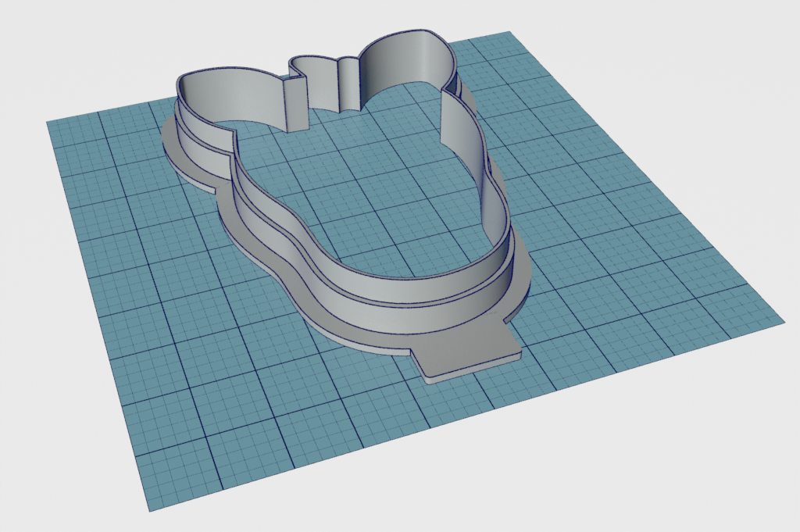Viewport: 800px width, 532px height.
Task: Click the far top corner of the grid plane
Action: pos(509,34)
